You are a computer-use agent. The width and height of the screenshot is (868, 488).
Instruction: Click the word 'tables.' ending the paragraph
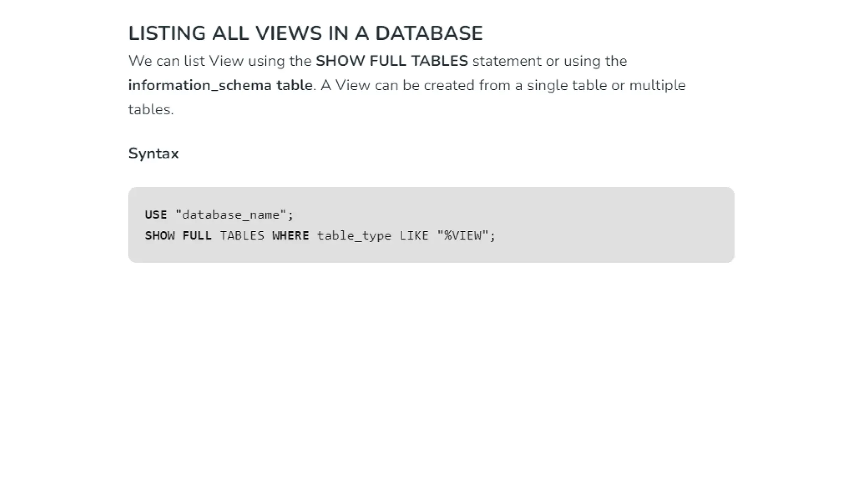pos(151,110)
